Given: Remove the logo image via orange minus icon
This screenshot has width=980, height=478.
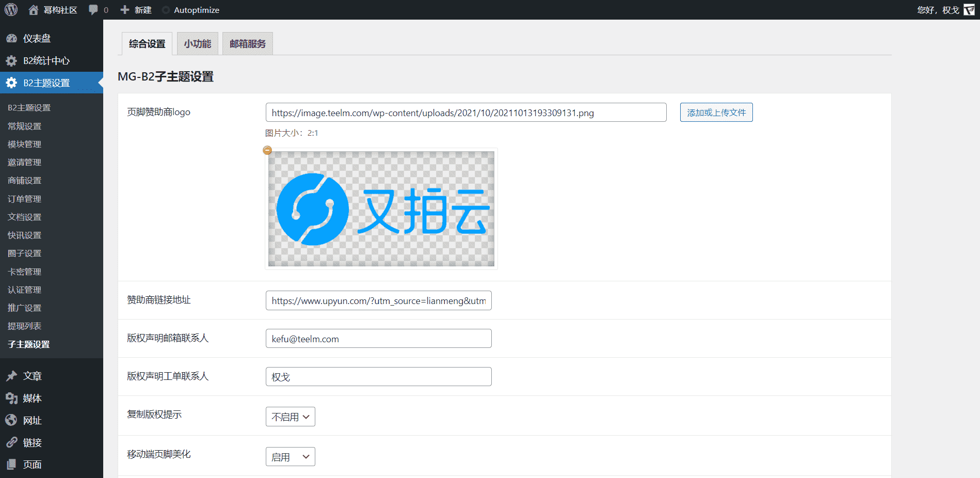Looking at the screenshot, I should [267, 150].
